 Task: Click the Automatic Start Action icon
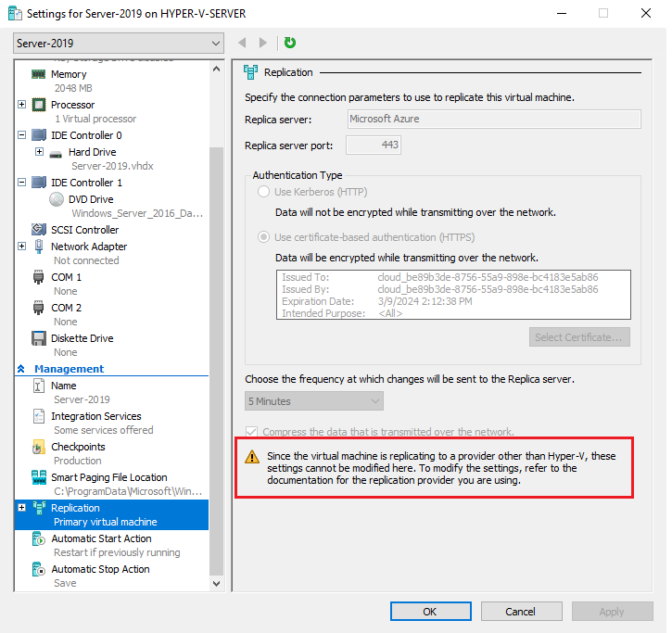point(39,538)
